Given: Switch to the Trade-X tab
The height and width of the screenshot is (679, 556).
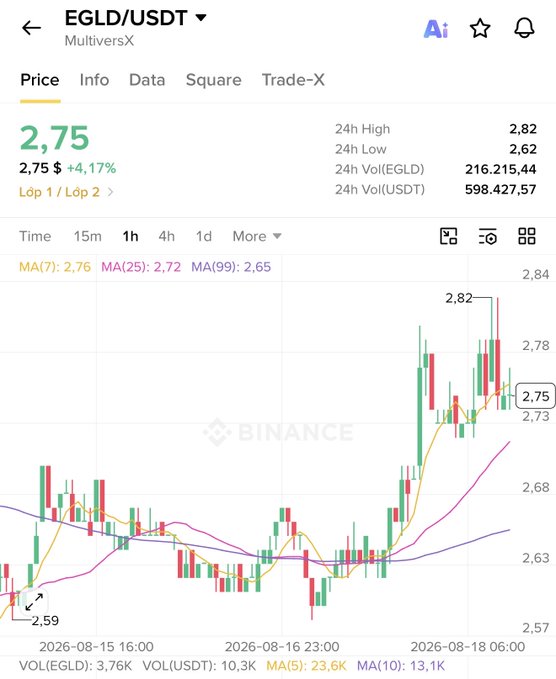Looking at the screenshot, I should point(293,80).
